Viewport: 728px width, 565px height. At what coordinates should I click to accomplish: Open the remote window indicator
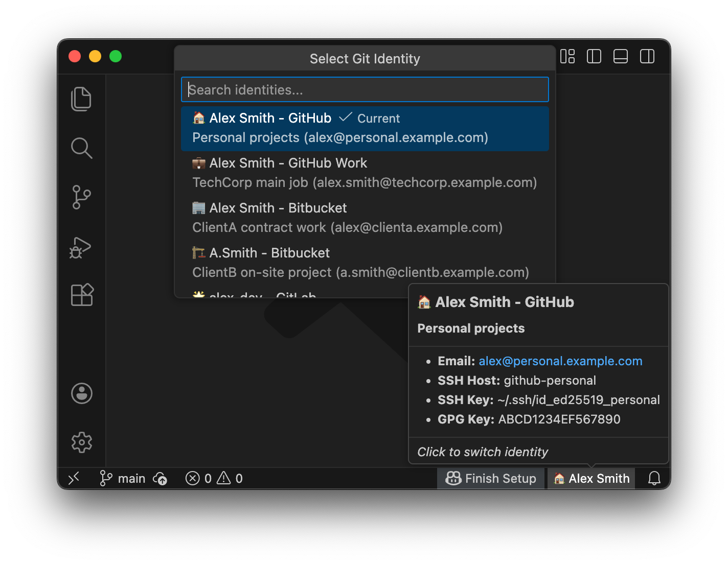(x=74, y=479)
